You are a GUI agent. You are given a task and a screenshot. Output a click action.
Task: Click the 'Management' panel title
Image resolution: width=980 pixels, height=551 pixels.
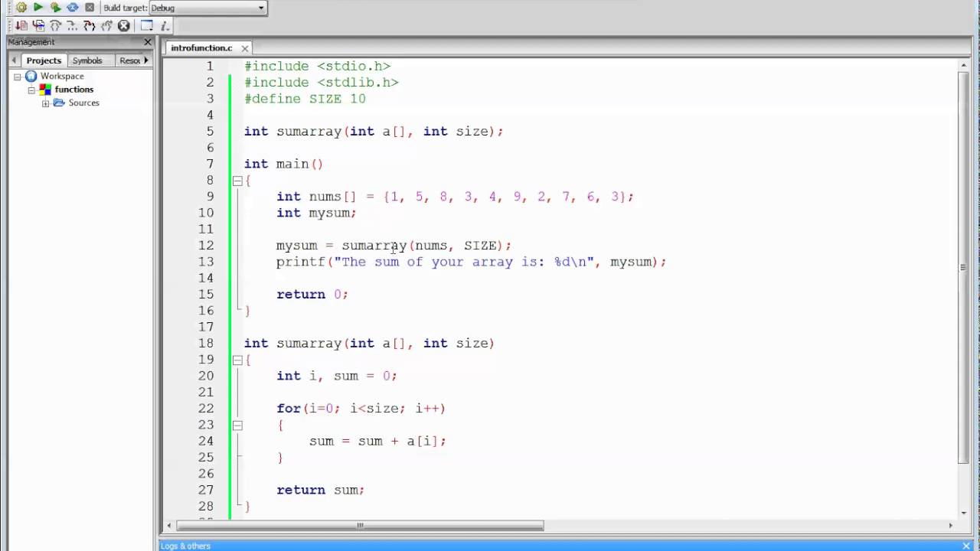(31, 42)
